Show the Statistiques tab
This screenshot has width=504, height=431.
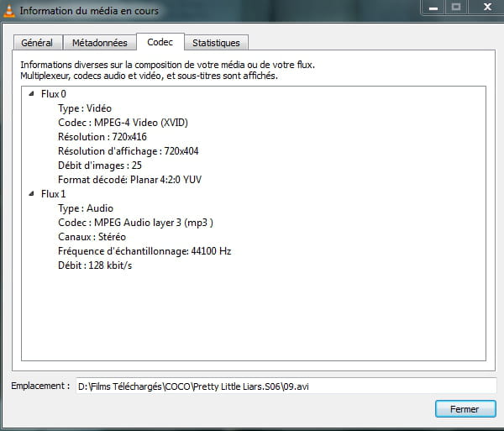tap(216, 43)
